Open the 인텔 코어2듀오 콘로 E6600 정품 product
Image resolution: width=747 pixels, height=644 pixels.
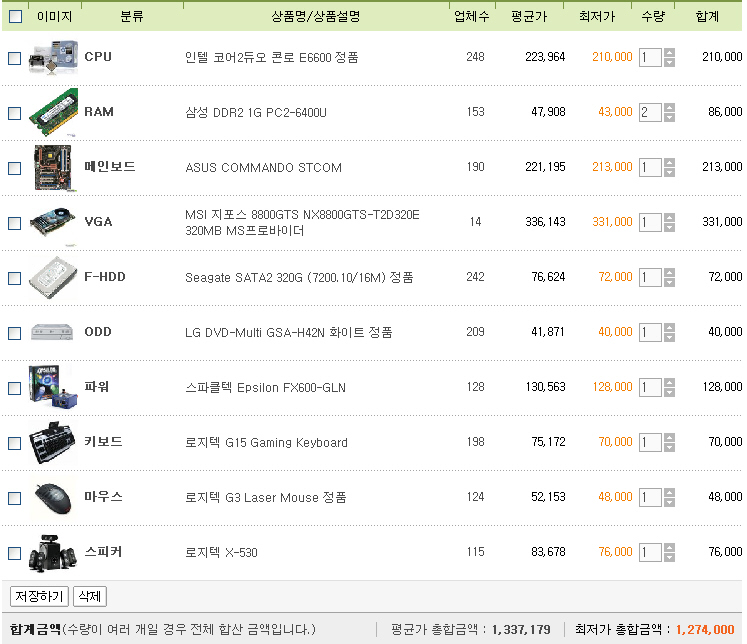coord(272,58)
